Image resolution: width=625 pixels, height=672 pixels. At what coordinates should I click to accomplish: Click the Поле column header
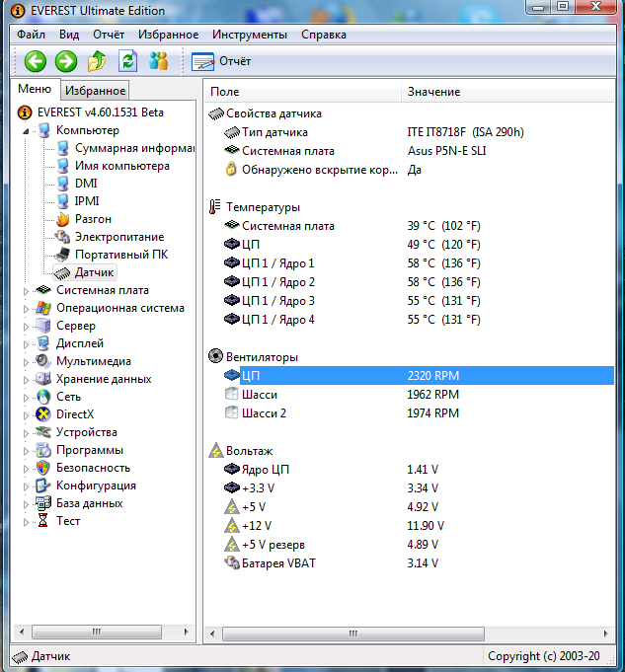point(302,92)
